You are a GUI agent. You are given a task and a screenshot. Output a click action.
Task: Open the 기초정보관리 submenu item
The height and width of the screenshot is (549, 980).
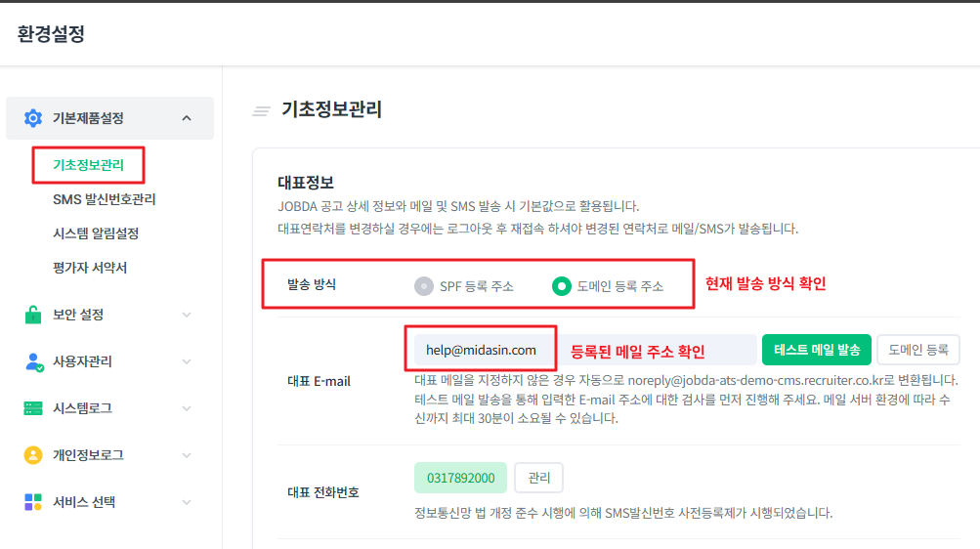click(x=88, y=165)
